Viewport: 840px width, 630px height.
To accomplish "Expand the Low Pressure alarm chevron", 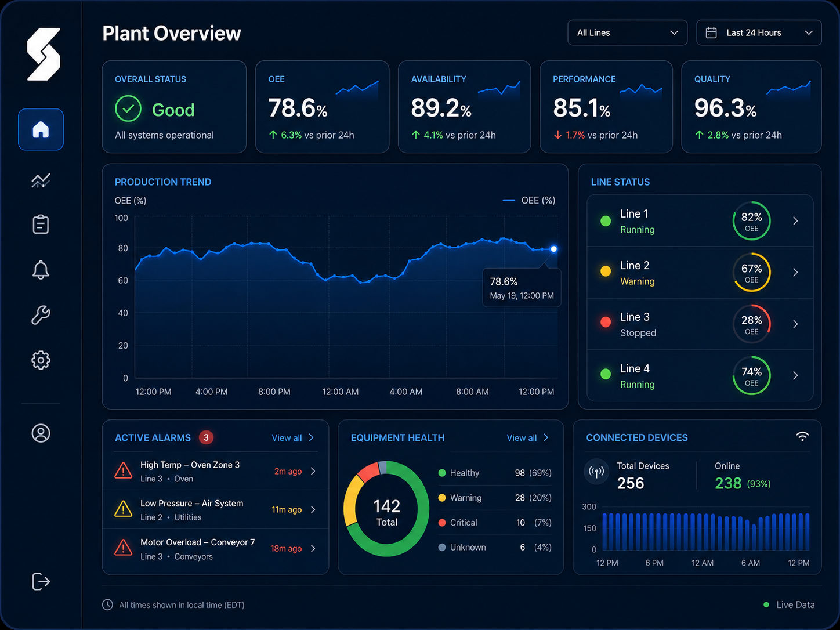I will (313, 509).
